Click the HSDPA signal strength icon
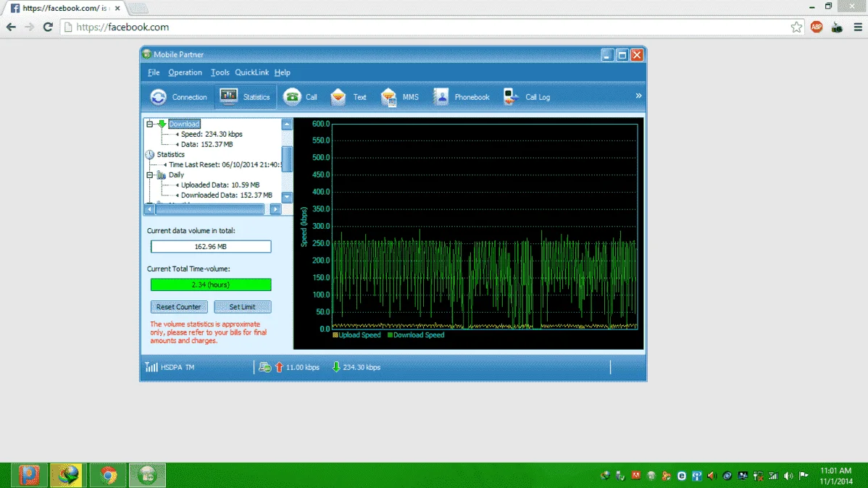The width and height of the screenshot is (868, 488). (x=151, y=367)
